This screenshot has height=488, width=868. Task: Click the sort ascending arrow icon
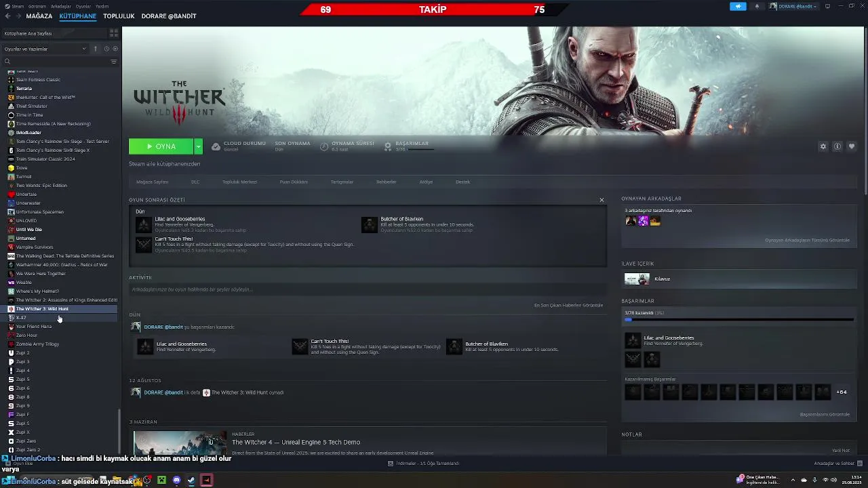(96, 49)
